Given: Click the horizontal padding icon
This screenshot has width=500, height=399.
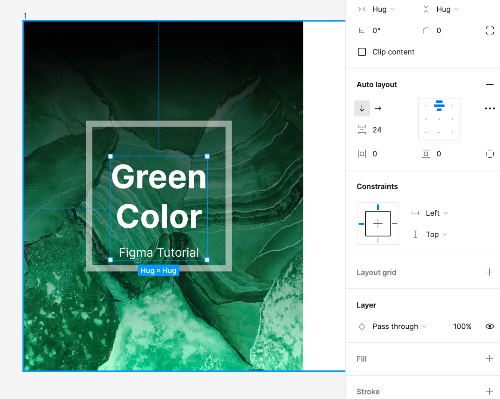Looking at the screenshot, I should [x=362, y=154].
